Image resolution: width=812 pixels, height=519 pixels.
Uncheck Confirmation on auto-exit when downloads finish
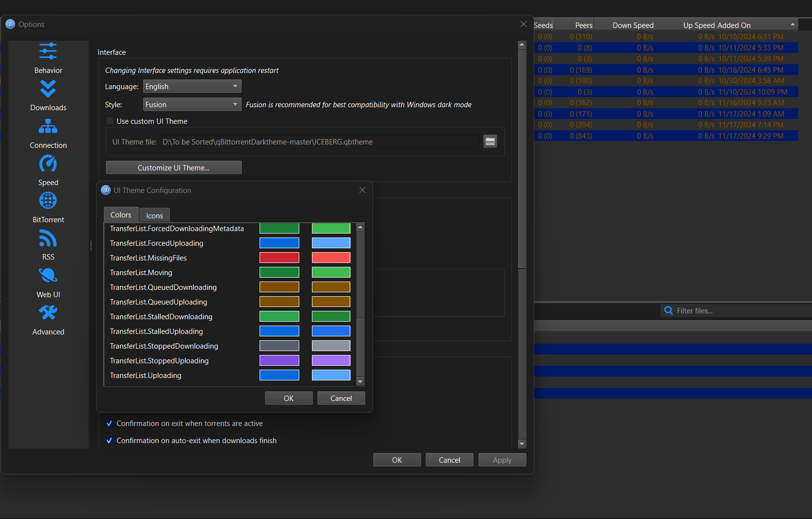pos(109,441)
